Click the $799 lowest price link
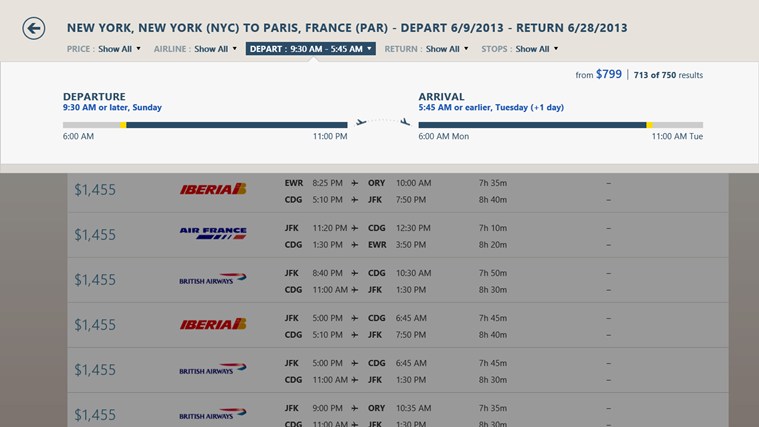 pyautogui.click(x=608, y=74)
